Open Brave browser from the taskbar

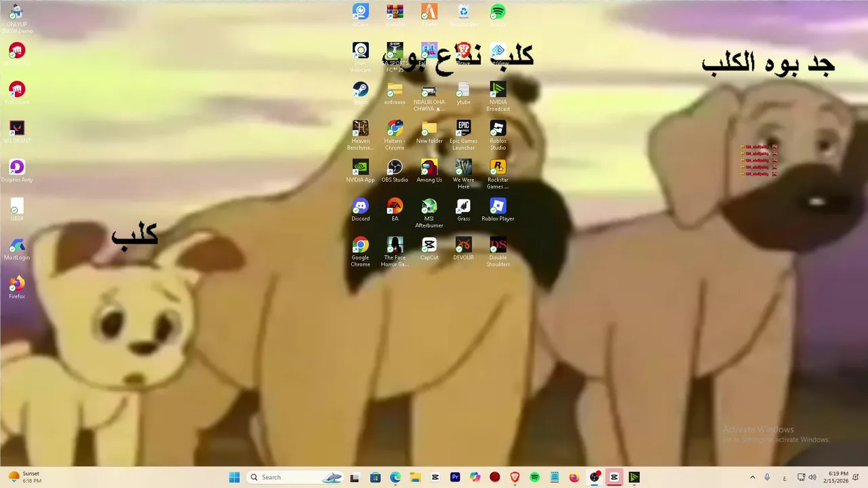[x=515, y=477]
